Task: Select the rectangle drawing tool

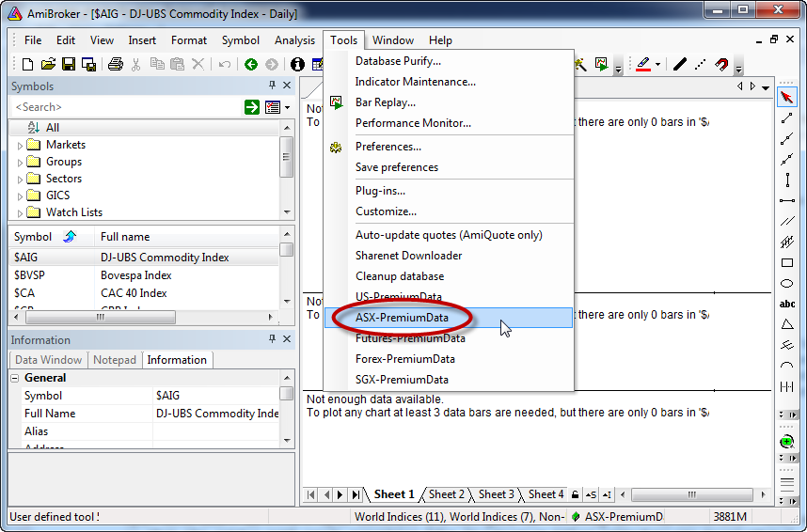Action: pyautogui.click(x=787, y=263)
